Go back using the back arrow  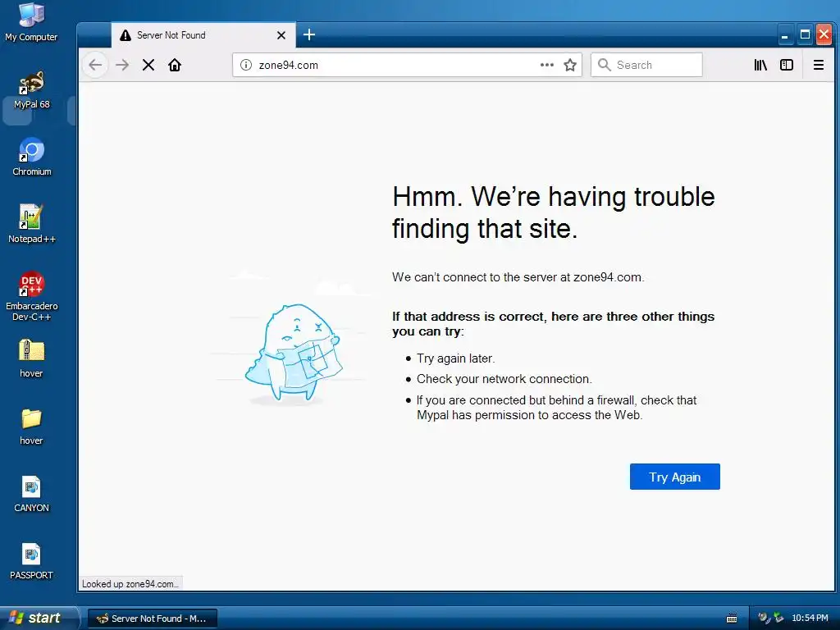coord(95,65)
